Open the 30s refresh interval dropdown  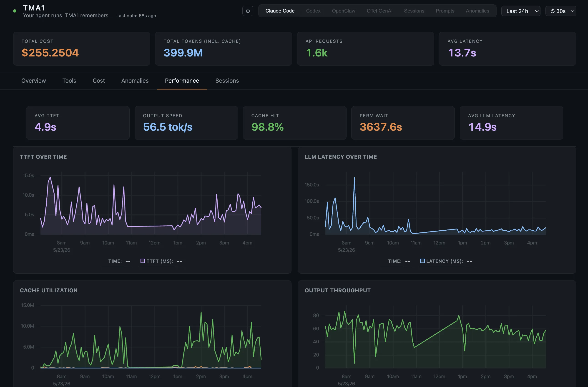(560, 11)
